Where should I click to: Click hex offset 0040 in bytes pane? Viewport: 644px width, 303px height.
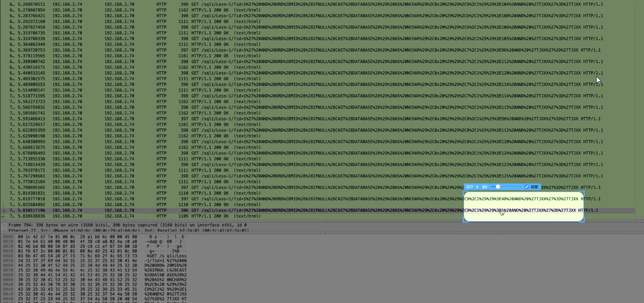pyautogui.click(x=8, y=256)
